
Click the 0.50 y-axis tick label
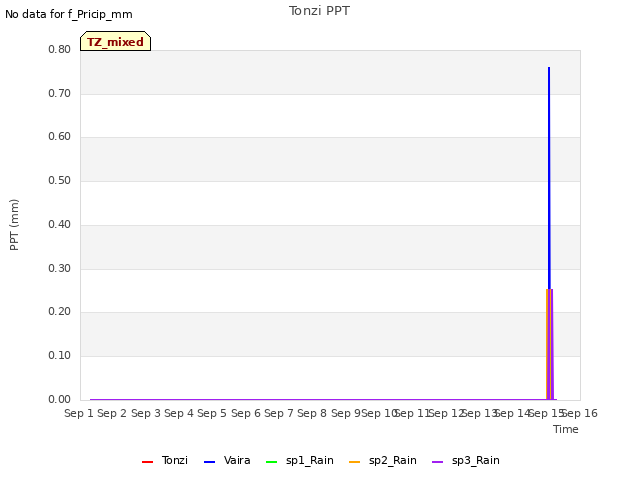pyautogui.click(x=60, y=180)
